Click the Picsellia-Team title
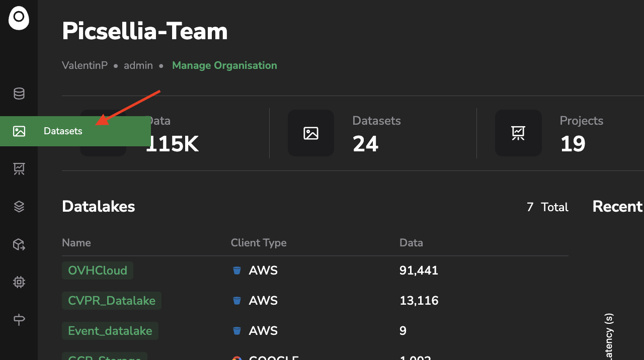 (x=145, y=32)
